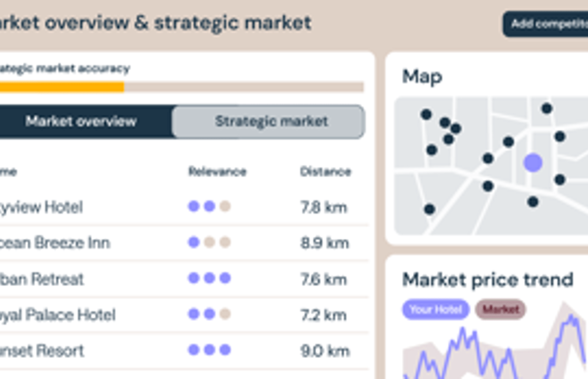The width and height of the screenshot is (588, 379).
Task: Click the 7.2 km distance value
Action: click(323, 315)
